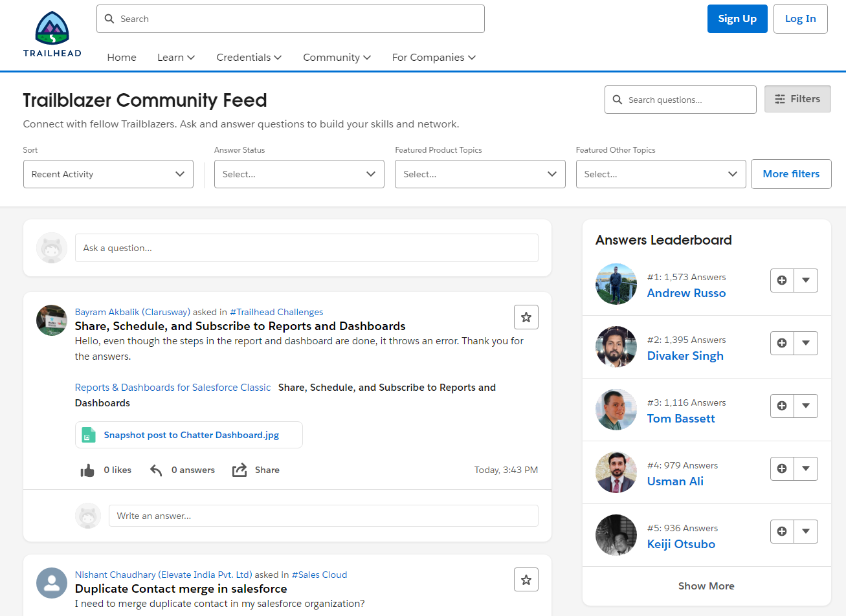The height and width of the screenshot is (616, 846).
Task: Click Show More on the leaderboard
Action: pyautogui.click(x=706, y=586)
